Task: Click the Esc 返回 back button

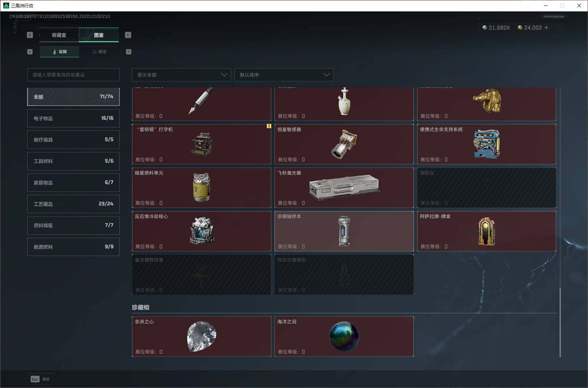Action: pyautogui.click(x=40, y=379)
